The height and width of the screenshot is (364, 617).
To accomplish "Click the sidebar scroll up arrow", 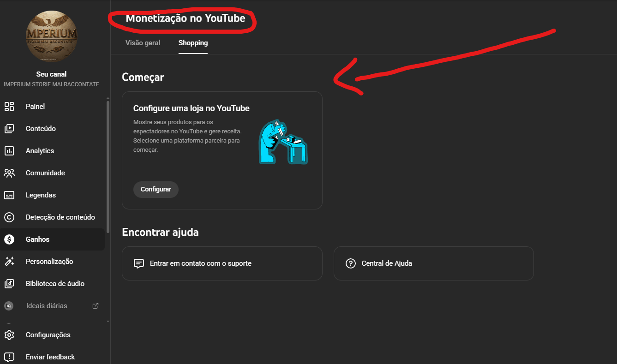I will pyautogui.click(x=108, y=98).
